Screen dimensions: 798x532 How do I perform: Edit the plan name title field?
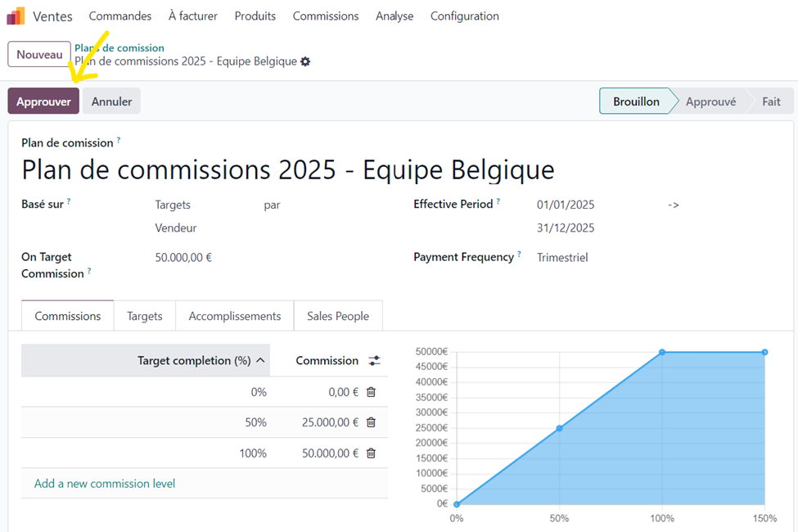click(288, 169)
